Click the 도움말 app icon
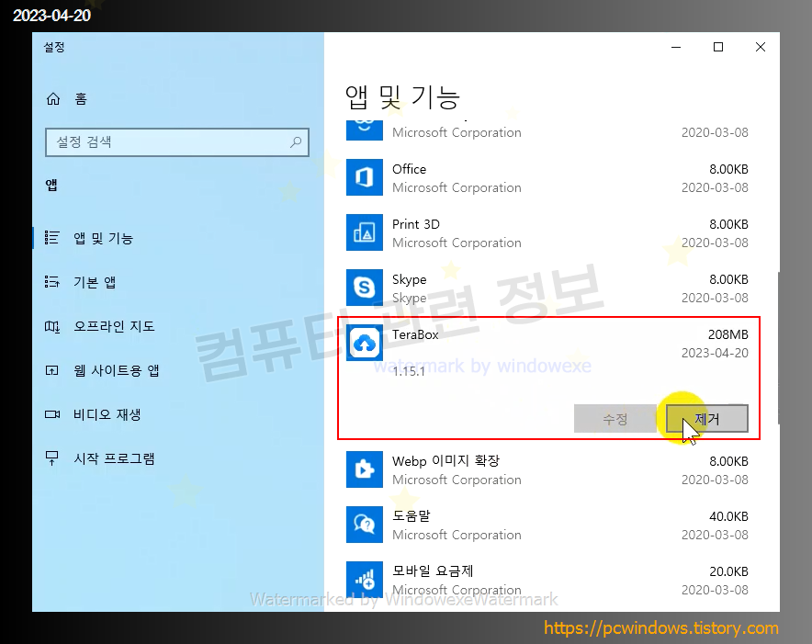 tap(365, 525)
